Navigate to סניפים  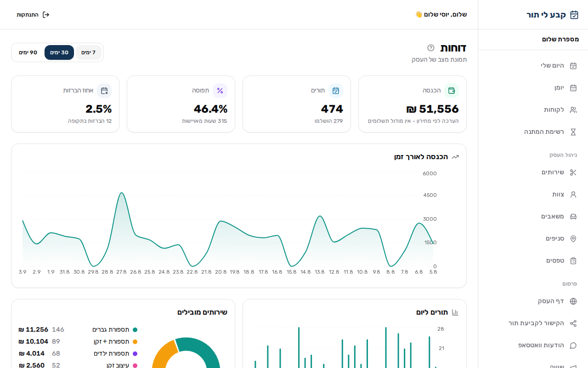pyautogui.click(x=533, y=239)
